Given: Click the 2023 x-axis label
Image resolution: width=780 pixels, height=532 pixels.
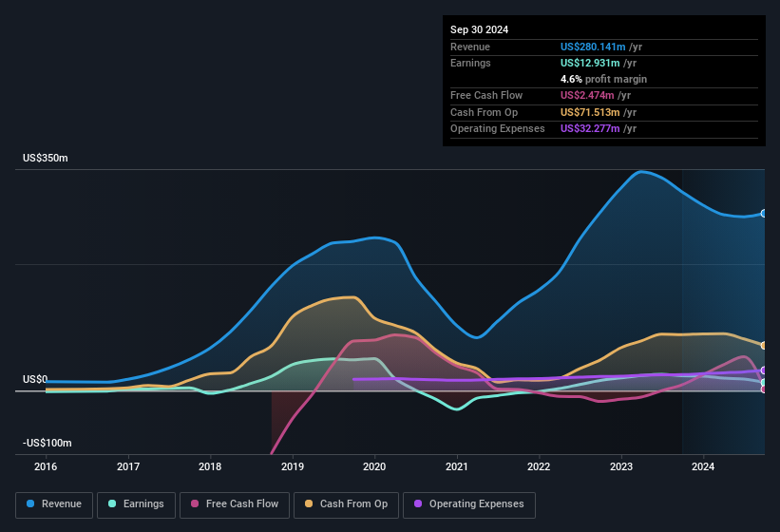Looking at the screenshot, I should pyautogui.click(x=621, y=466).
